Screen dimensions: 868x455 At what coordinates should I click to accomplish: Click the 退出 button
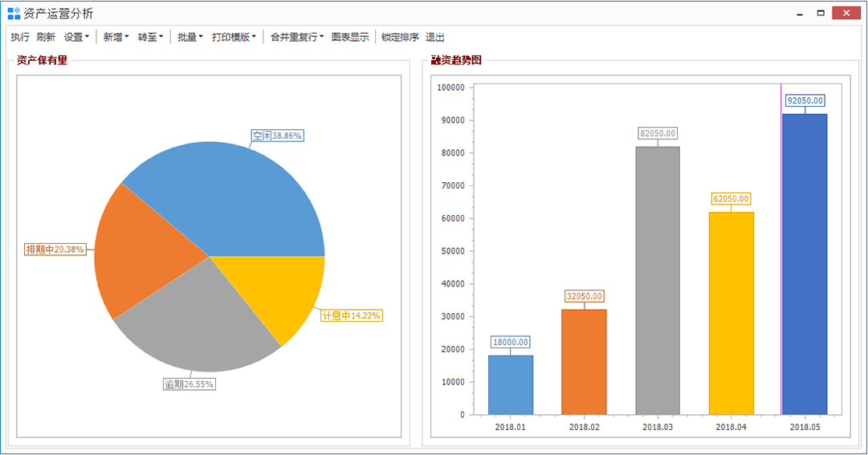pos(435,37)
